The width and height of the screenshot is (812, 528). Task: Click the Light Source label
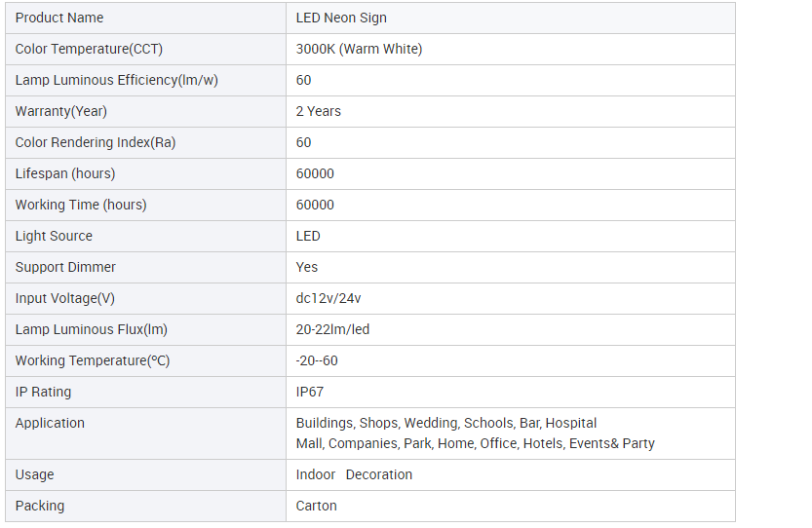[x=54, y=236]
